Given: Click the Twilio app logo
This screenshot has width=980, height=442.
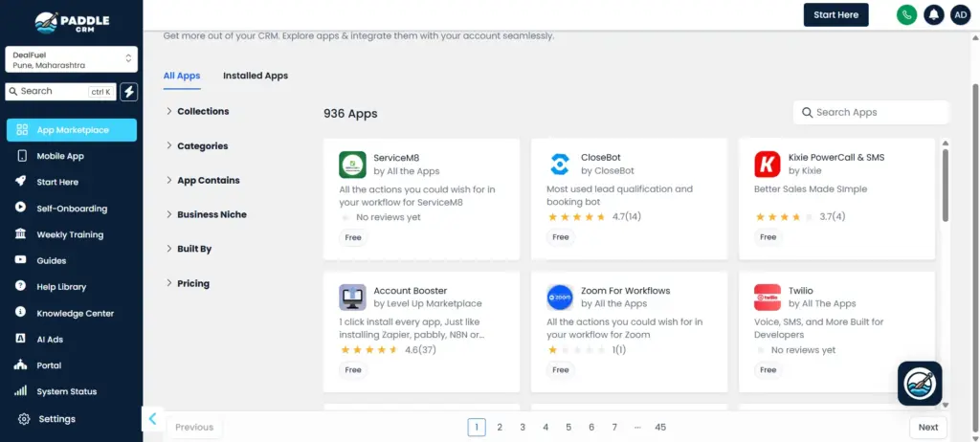Looking at the screenshot, I should coord(768,298).
